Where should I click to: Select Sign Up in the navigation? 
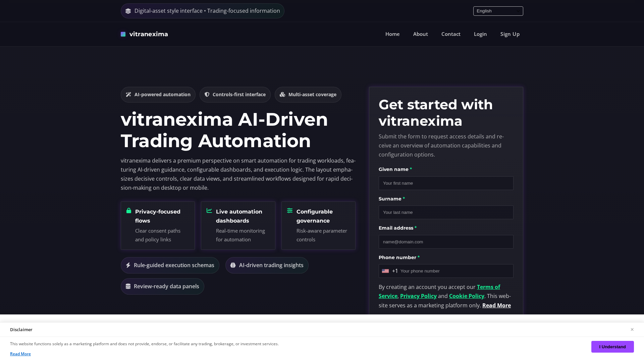coord(510,34)
